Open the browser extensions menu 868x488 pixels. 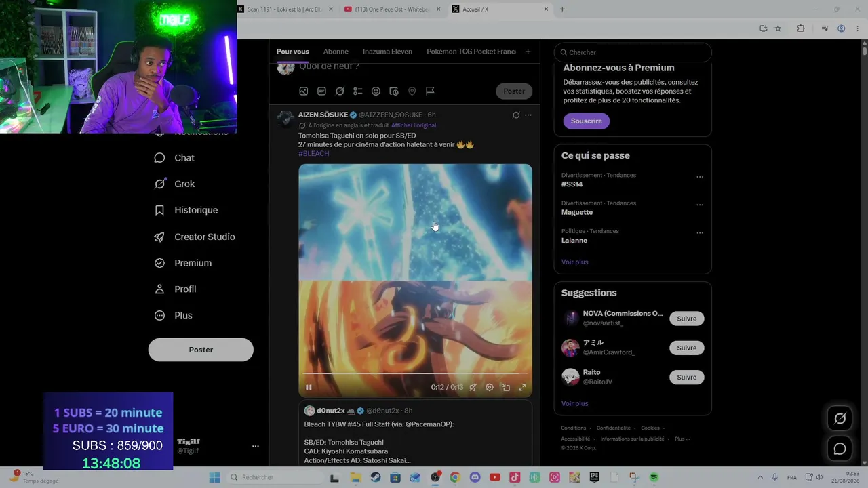[x=801, y=28]
